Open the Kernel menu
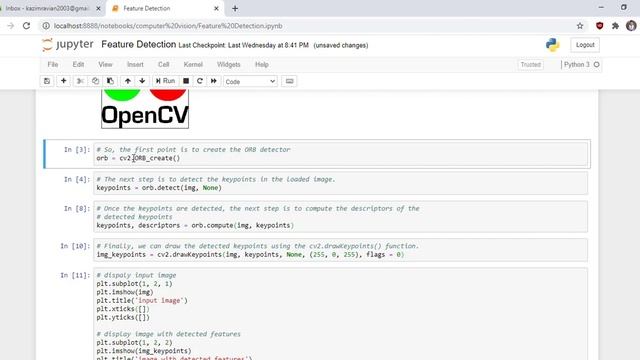640x360 pixels. [x=193, y=64]
